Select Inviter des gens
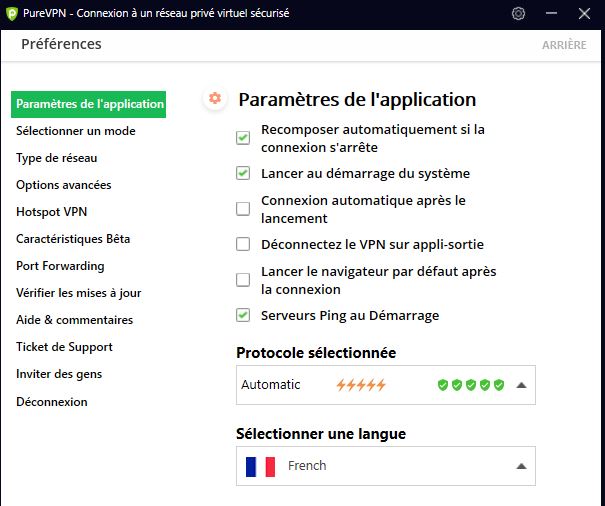 coord(59,374)
